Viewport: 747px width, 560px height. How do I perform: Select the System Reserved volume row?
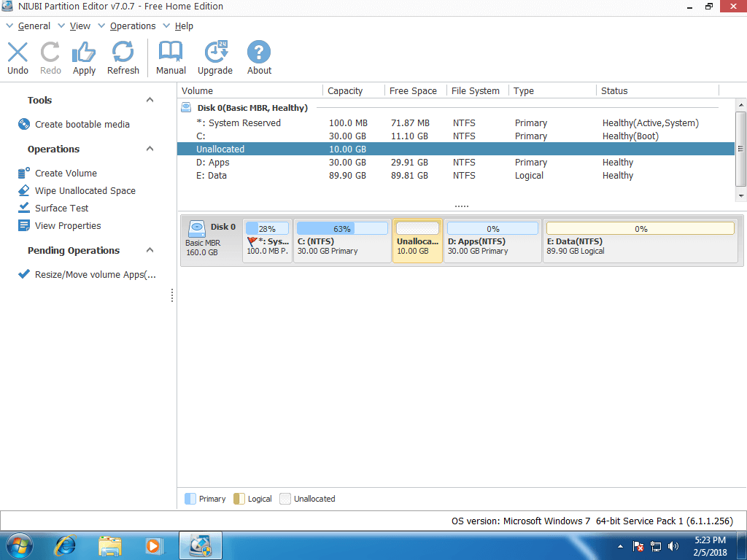pyautogui.click(x=456, y=122)
